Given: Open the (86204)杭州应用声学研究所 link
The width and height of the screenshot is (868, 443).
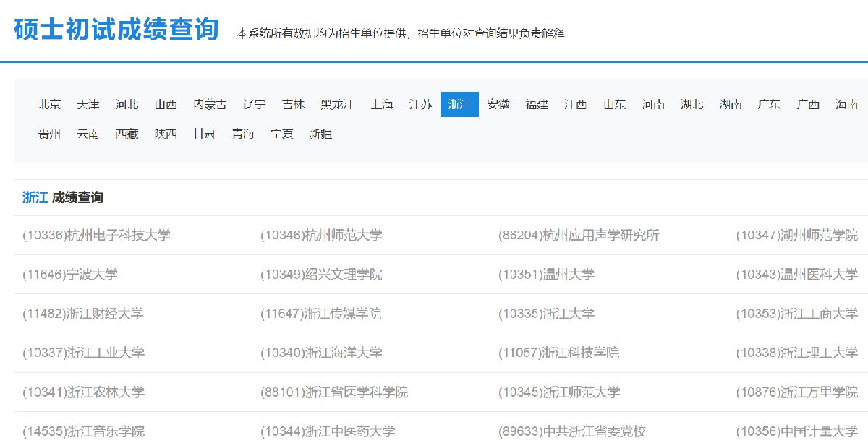Looking at the screenshot, I should (x=579, y=236).
